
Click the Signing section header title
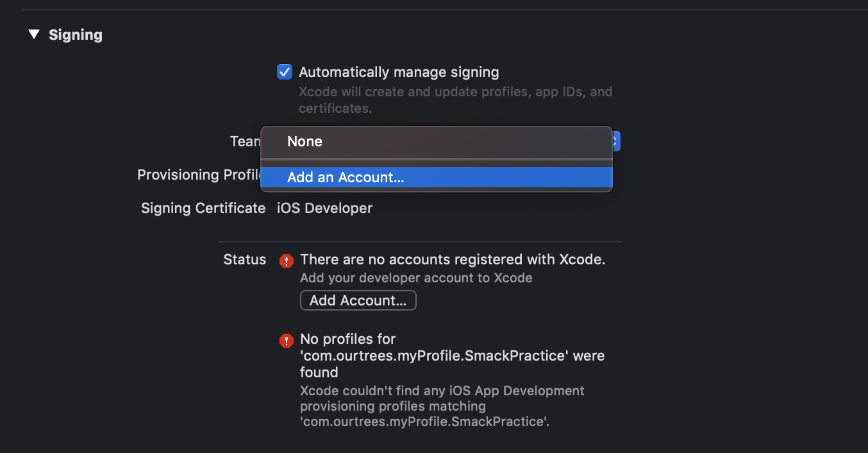[76, 35]
